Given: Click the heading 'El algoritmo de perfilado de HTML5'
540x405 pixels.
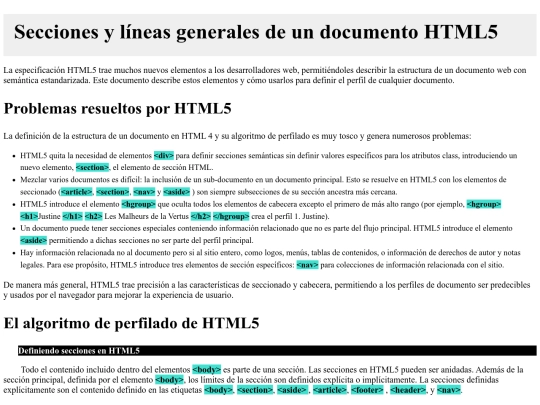Looking at the screenshot, I should (x=131, y=323).
